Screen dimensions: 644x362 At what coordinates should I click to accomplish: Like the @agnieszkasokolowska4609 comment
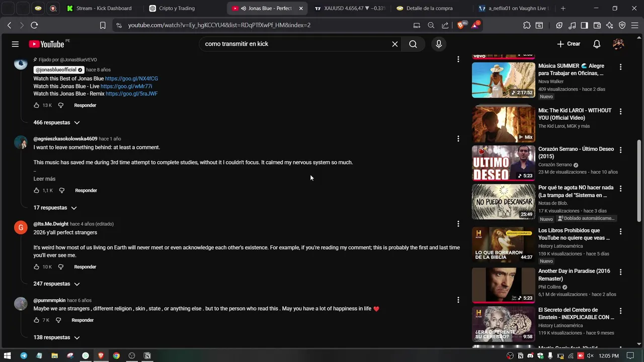coord(36,191)
